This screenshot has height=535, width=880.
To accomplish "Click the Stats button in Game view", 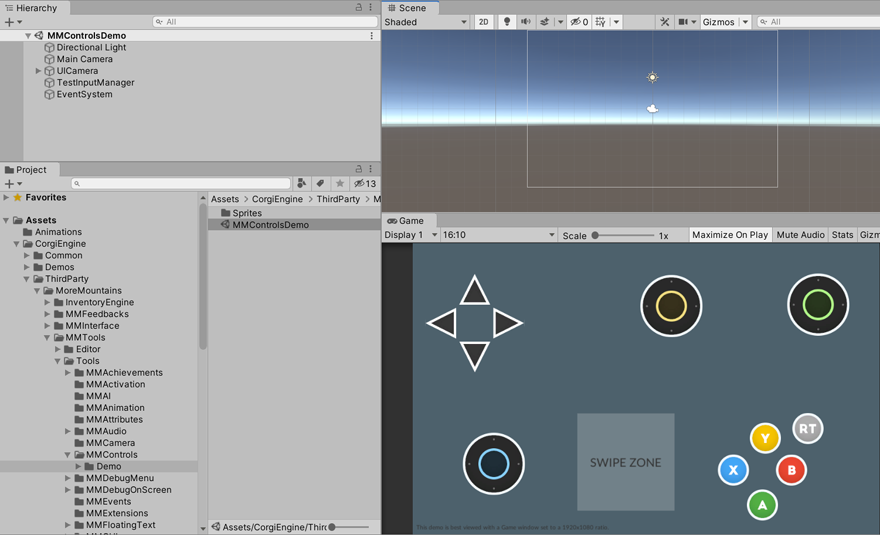I will click(842, 235).
